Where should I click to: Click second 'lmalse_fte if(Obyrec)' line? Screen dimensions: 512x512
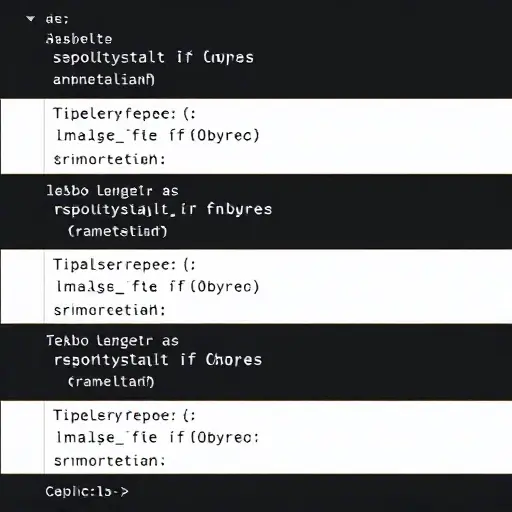click(158, 287)
